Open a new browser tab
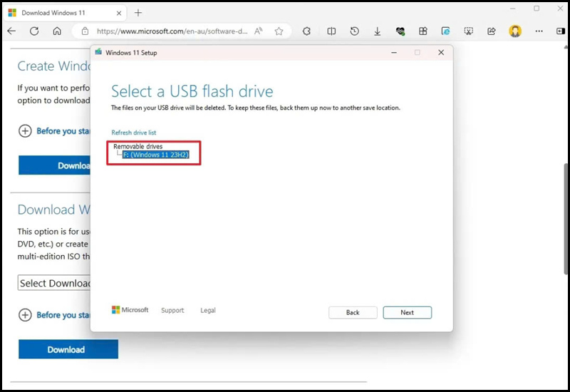This screenshot has height=392, width=570. (x=138, y=13)
